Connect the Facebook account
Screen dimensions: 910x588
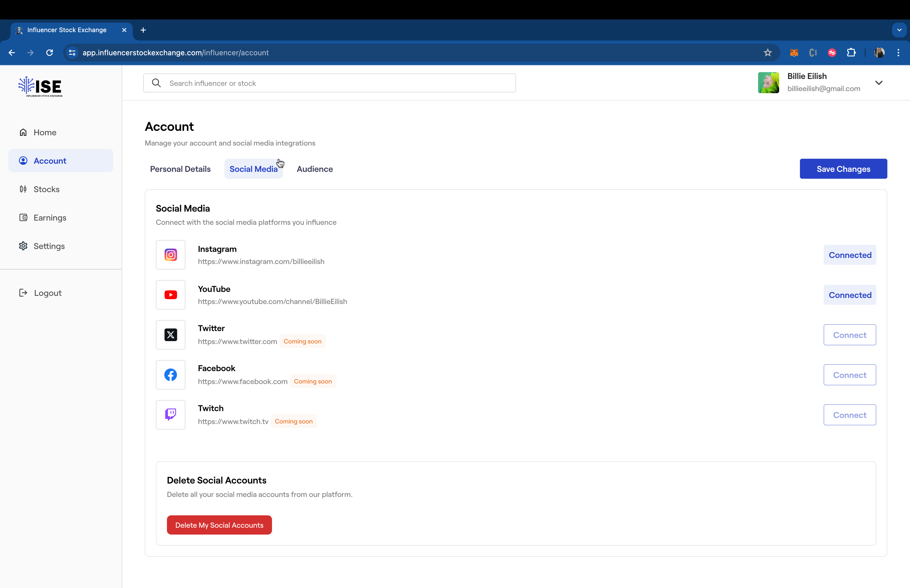coord(850,375)
